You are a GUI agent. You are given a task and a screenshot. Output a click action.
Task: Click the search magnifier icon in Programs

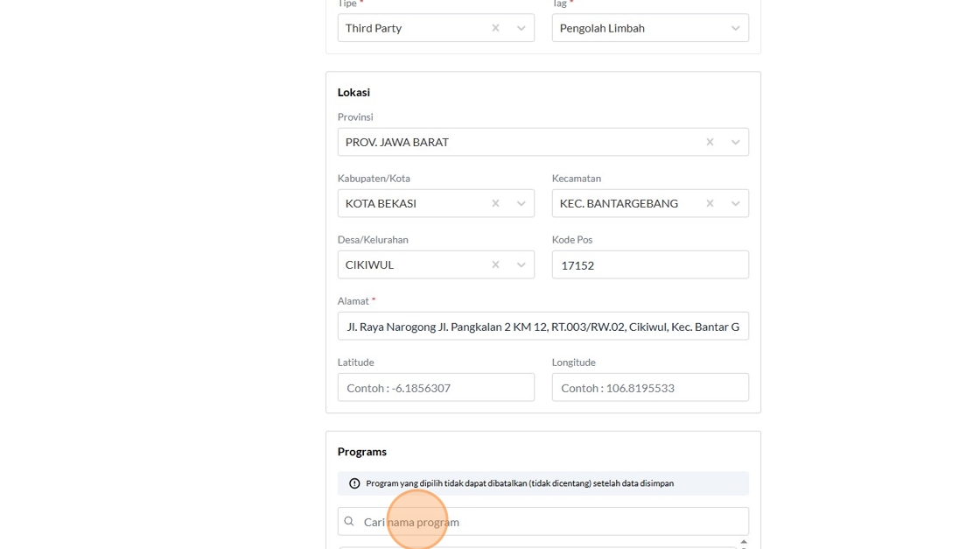click(x=349, y=522)
